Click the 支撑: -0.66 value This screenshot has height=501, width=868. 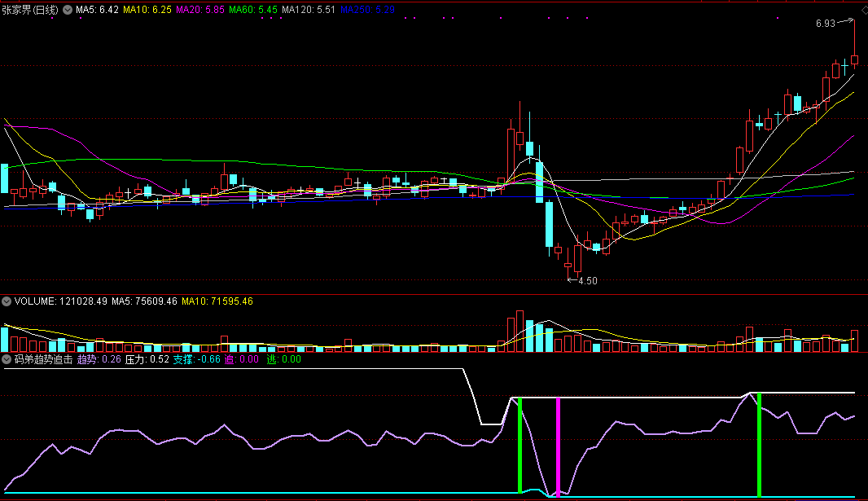pos(196,359)
